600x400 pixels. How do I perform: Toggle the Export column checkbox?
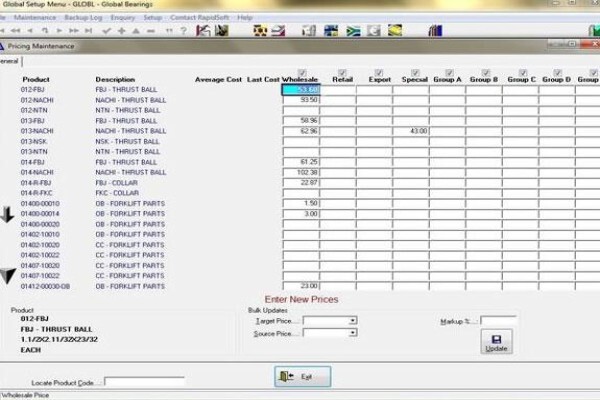[x=379, y=72]
